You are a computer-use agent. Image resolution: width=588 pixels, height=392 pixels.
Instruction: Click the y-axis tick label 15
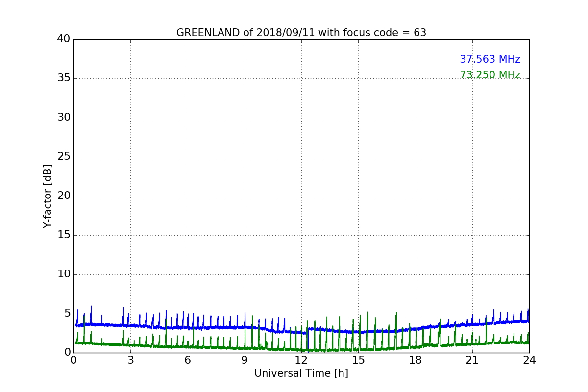click(x=64, y=235)
